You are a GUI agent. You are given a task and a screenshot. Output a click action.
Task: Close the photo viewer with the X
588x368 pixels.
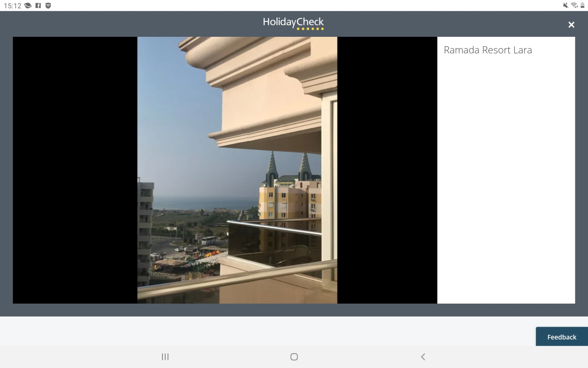click(x=571, y=25)
